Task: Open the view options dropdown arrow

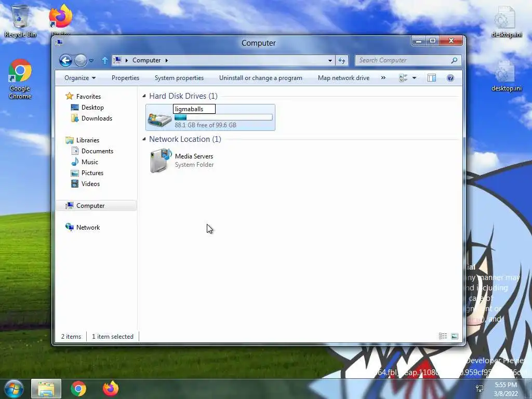Action: [414, 78]
